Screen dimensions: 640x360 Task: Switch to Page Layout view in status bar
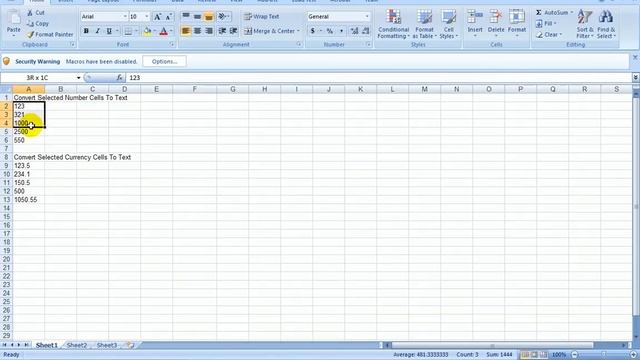[x=534, y=355]
